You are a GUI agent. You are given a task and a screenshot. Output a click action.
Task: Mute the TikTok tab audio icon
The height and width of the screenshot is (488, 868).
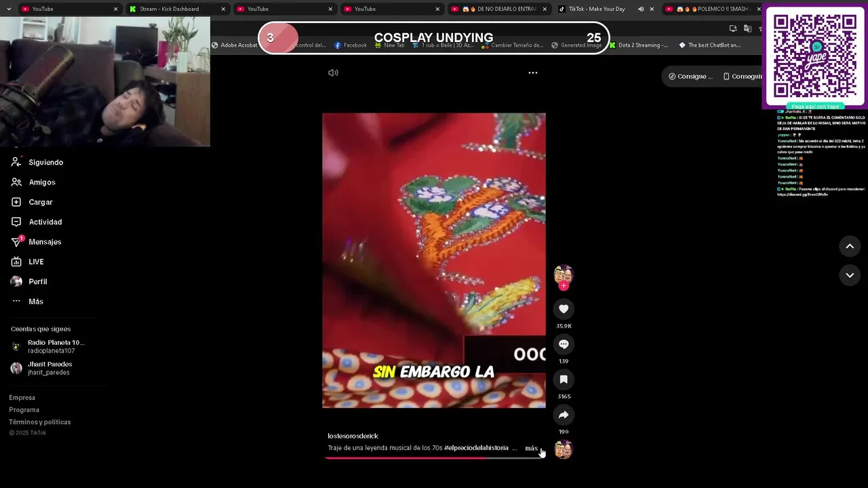[x=641, y=9]
